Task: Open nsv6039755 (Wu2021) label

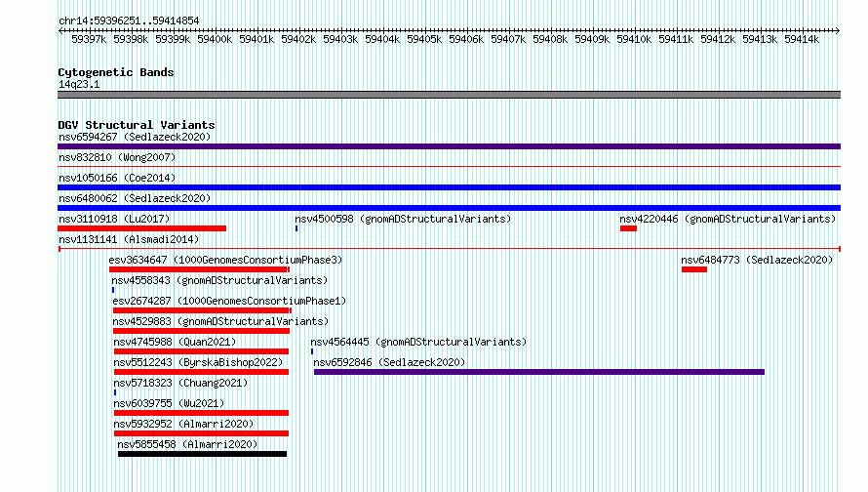Action: 169,403
